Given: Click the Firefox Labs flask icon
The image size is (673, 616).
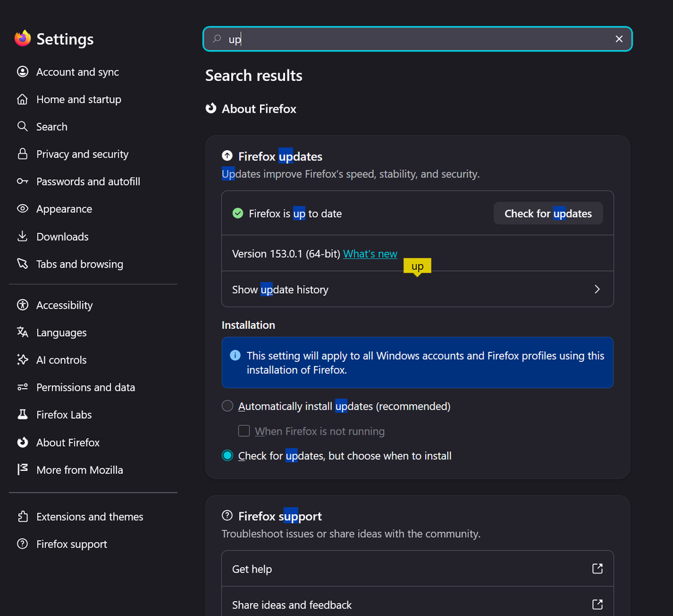Looking at the screenshot, I should point(22,414).
